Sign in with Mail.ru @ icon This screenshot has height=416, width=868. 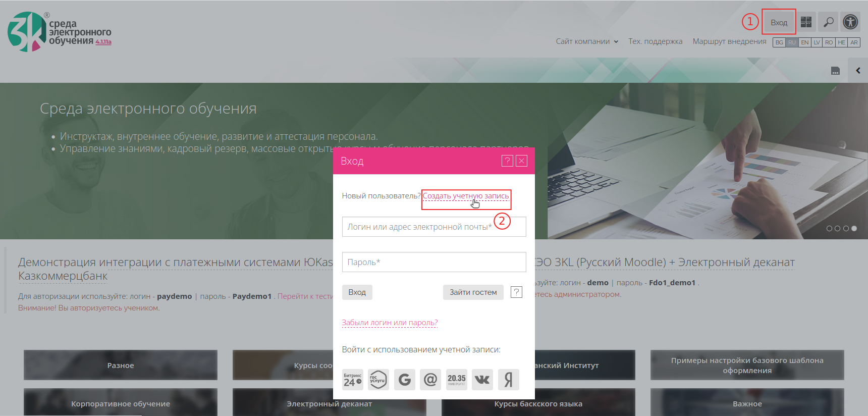click(x=430, y=379)
